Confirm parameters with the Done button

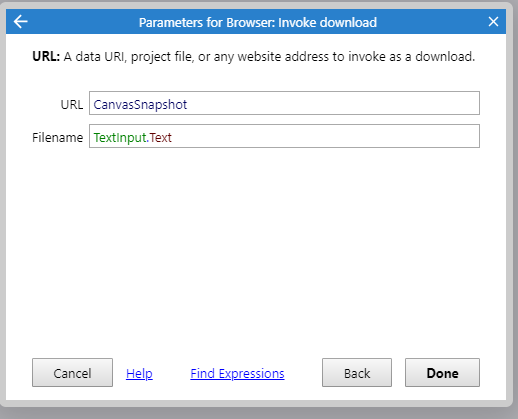[x=442, y=373]
